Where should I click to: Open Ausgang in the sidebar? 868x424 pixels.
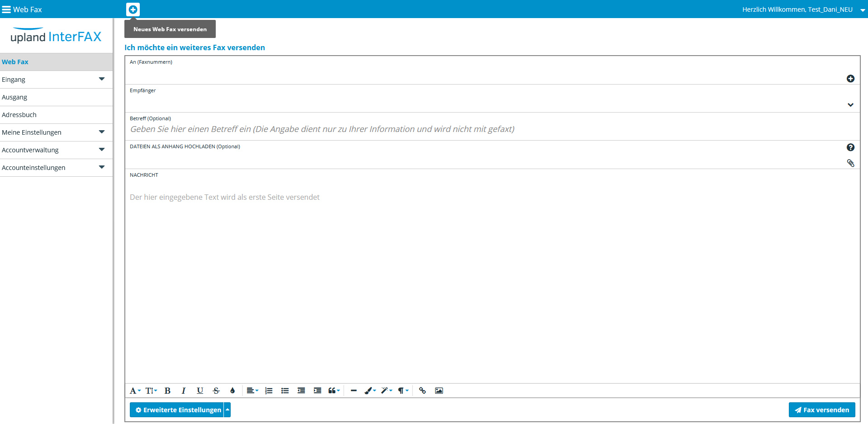(56, 97)
